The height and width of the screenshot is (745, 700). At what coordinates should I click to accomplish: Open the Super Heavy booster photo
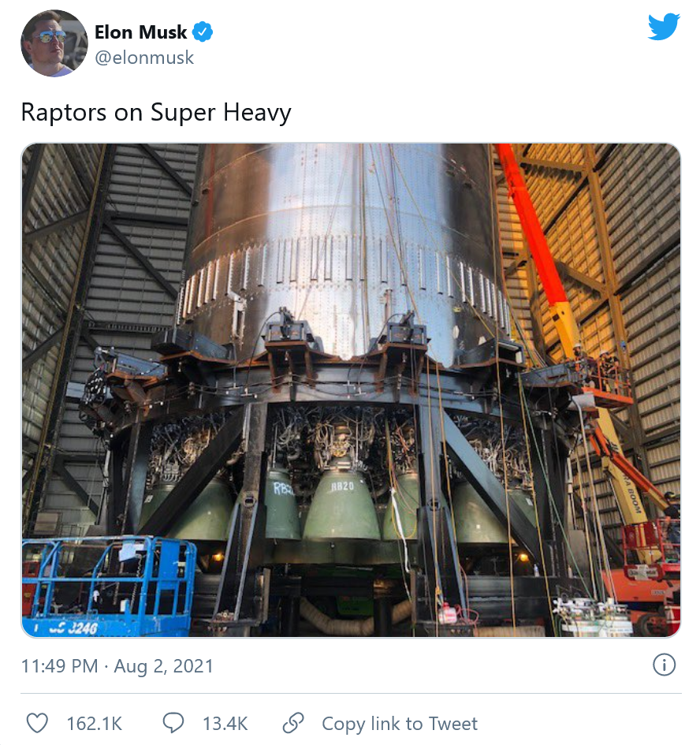pos(351,390)
